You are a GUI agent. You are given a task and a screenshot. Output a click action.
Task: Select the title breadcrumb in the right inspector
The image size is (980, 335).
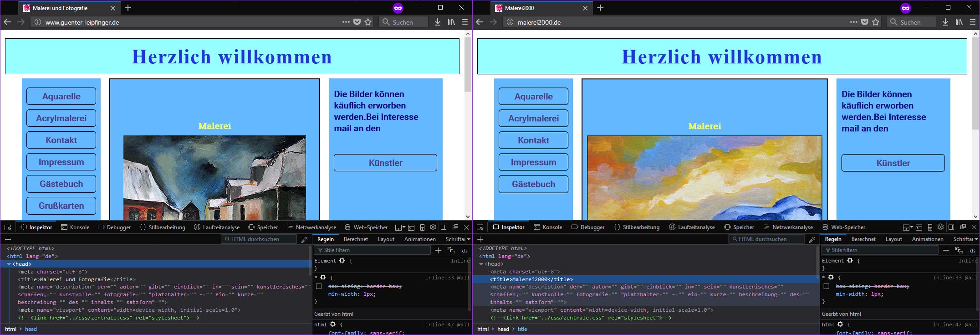(x=522, y=329)
